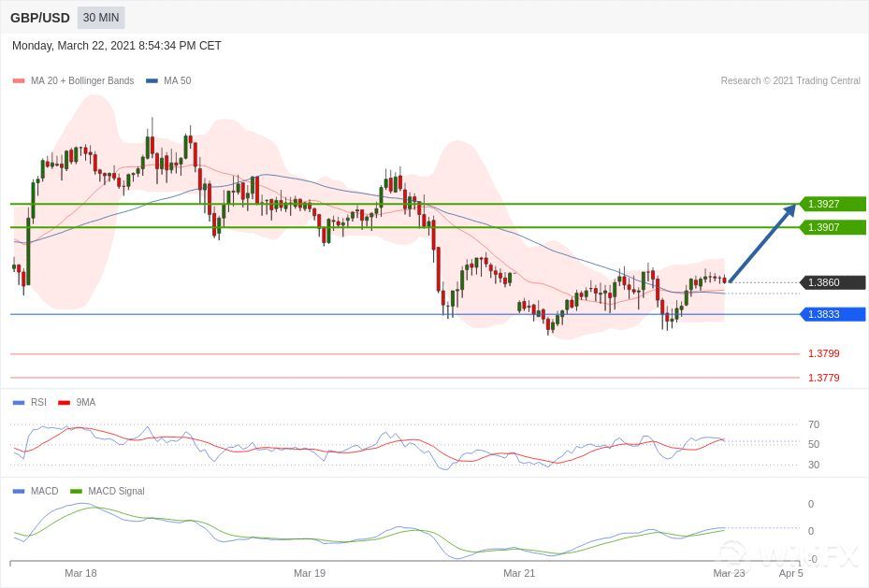Select the green 1.3907 resistance price tag
This screenshot has width=869, height=588.
pyautogui.click(x=832, y=227)
